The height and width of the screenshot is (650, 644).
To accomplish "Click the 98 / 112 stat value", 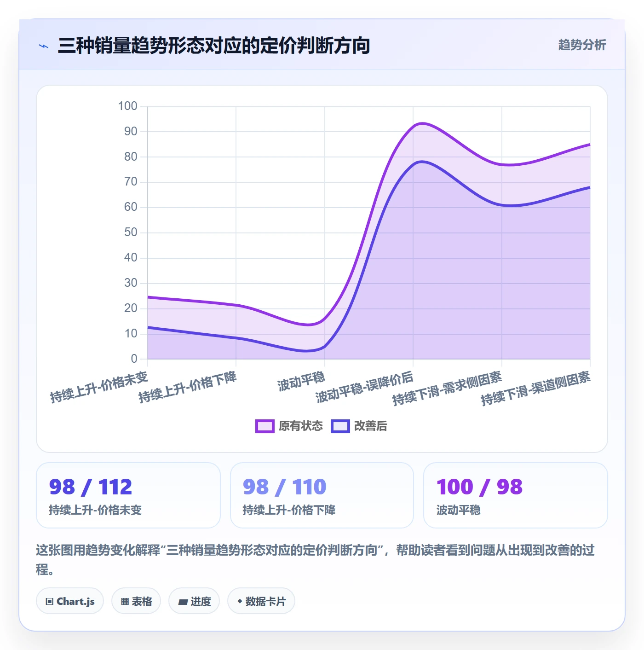I will 91,487.
